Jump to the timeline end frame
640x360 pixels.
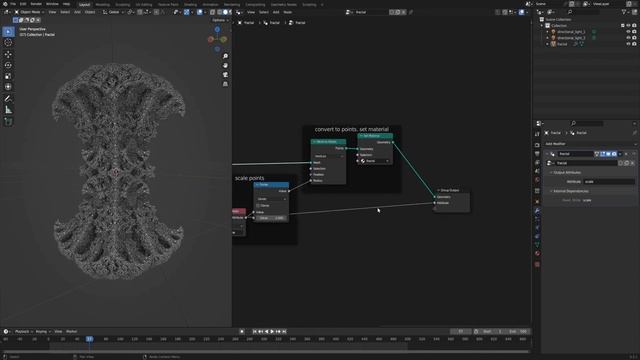click(284, 331)
